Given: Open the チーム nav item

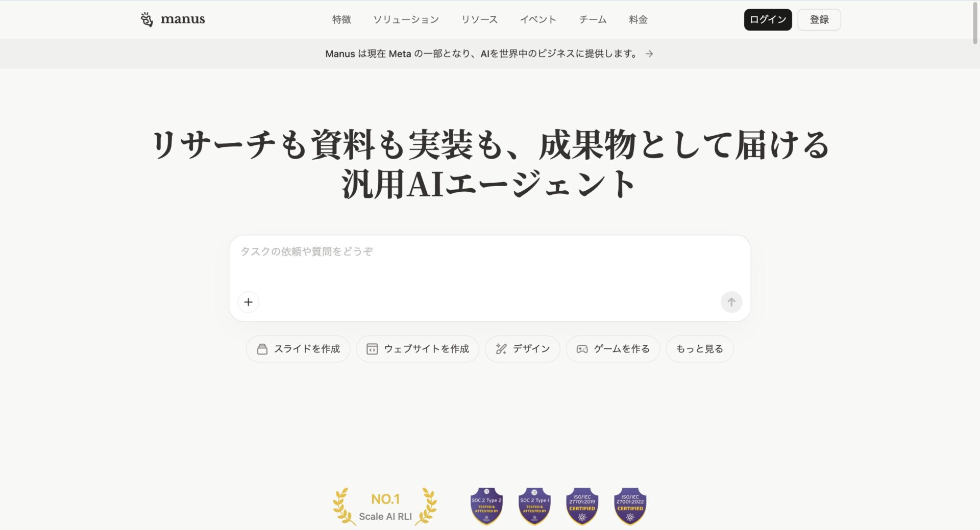Looking at the screenshot, I should pyautogui.click(x=593, y=19).
